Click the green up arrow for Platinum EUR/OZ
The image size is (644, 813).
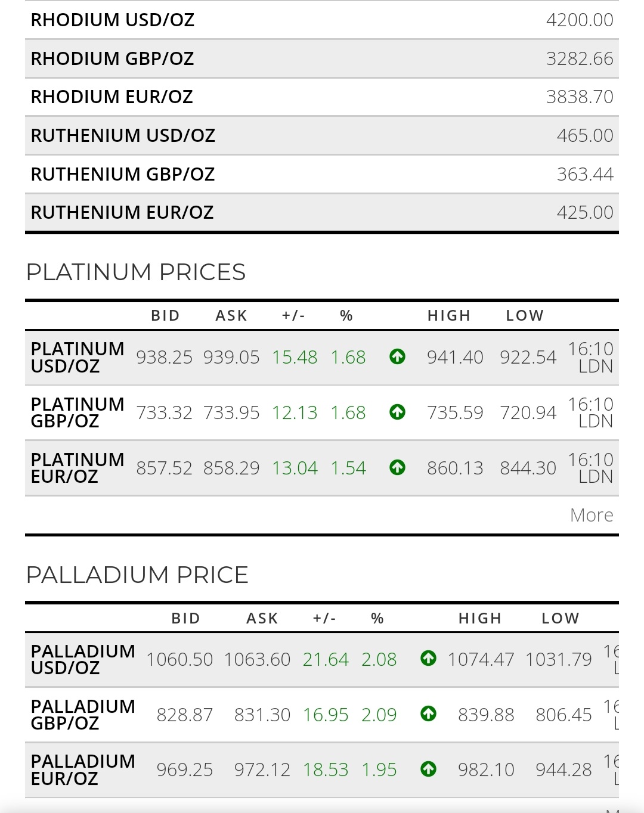pyautogui.click(x=397, y=467)
